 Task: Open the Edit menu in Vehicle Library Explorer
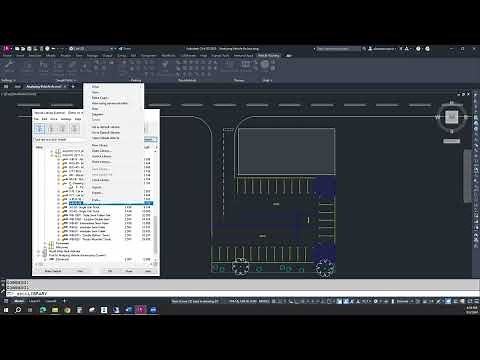(44, 119)
